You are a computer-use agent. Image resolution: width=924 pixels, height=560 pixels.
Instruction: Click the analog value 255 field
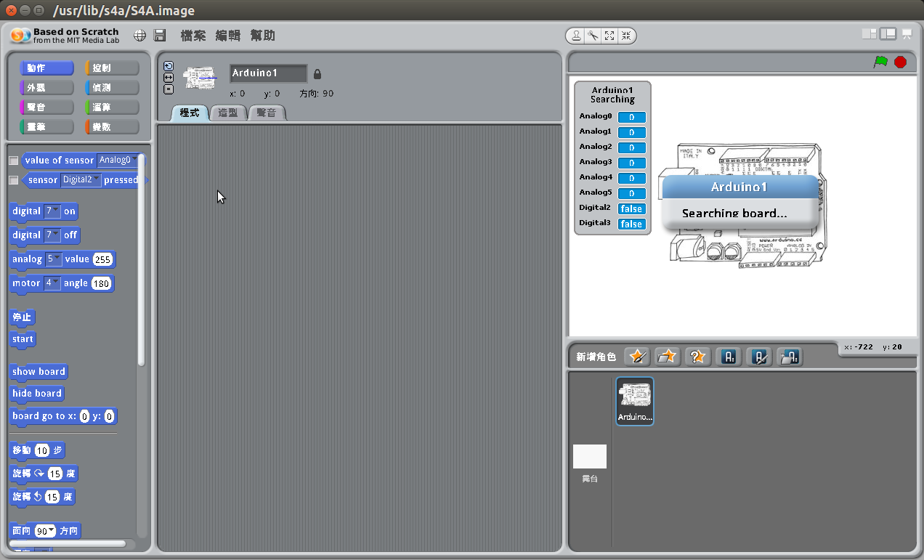[102, 259]
